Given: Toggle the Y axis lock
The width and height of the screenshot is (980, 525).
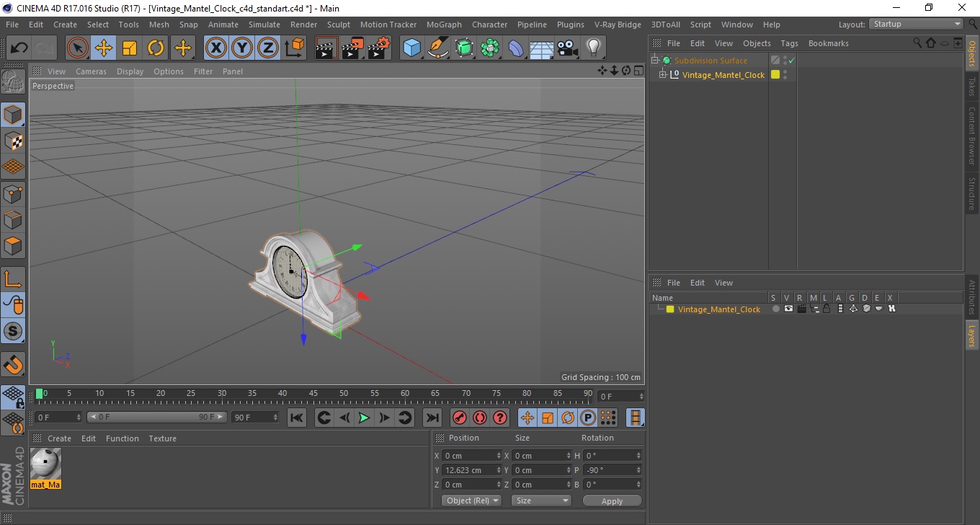Looking at the screenshot, I should click(x=242, y=48).
